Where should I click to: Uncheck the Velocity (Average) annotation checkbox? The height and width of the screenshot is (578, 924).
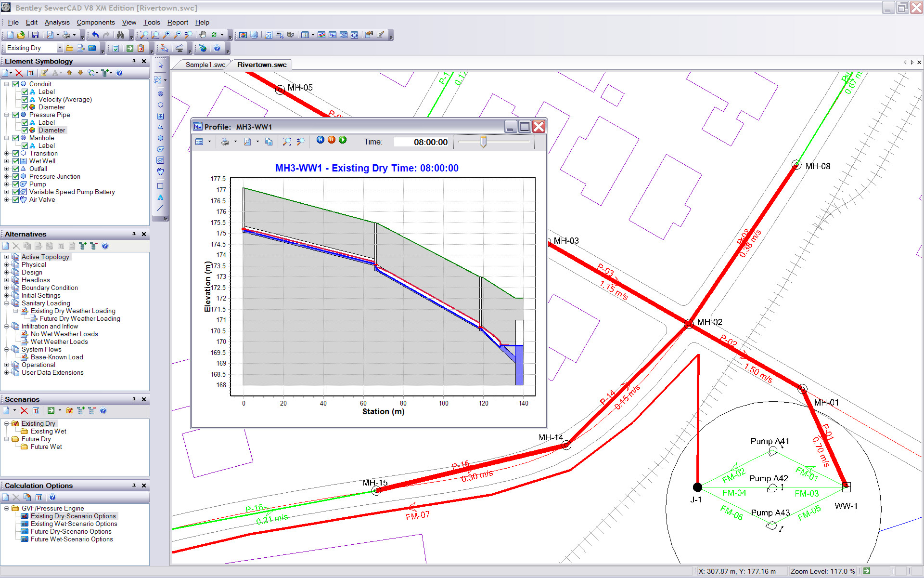coord(25,99)
